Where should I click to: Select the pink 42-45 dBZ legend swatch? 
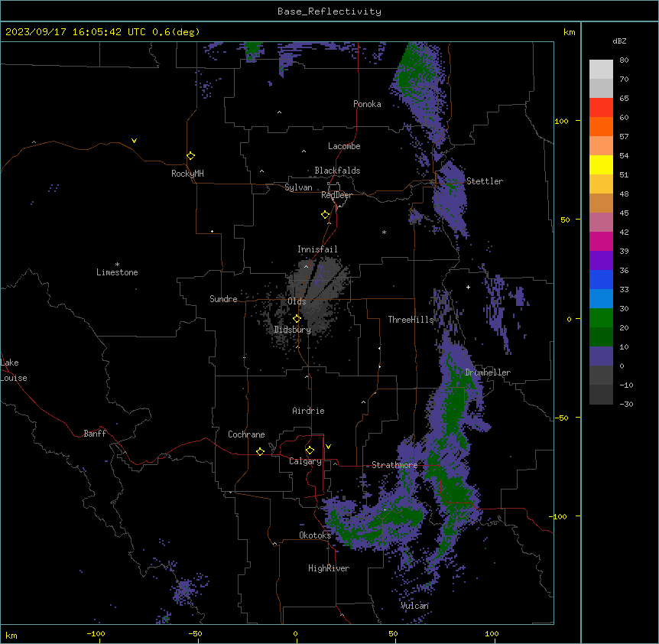point(601,222)
